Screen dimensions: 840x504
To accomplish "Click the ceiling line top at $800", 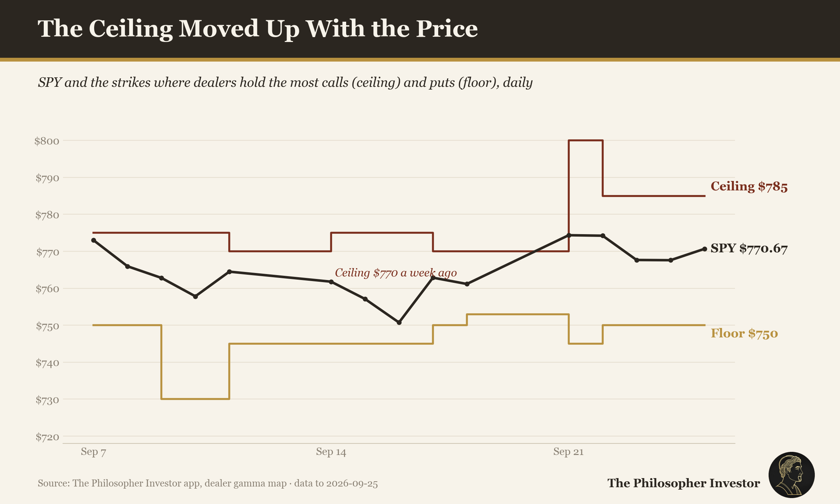I will click(586, 140).
